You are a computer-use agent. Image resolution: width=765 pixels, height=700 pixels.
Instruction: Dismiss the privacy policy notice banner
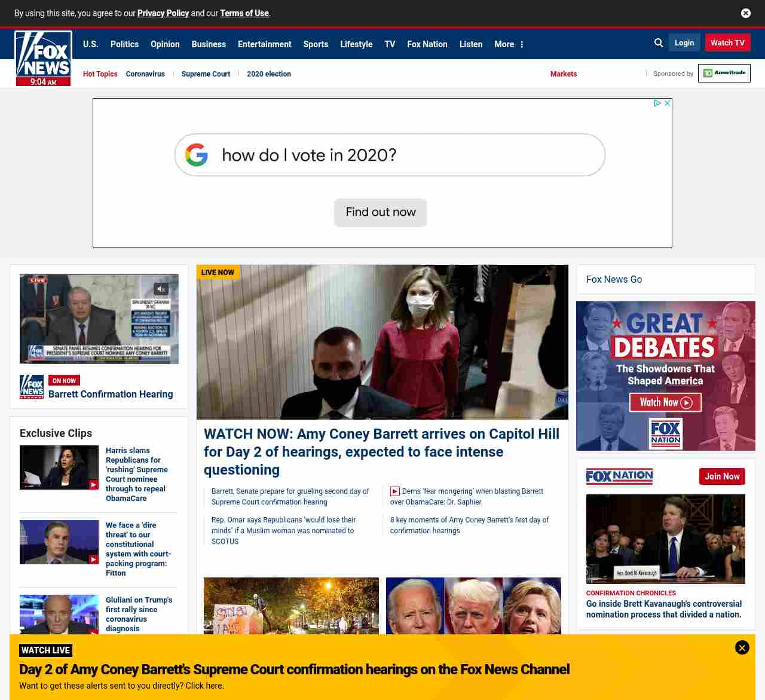[x=745, y=13]
